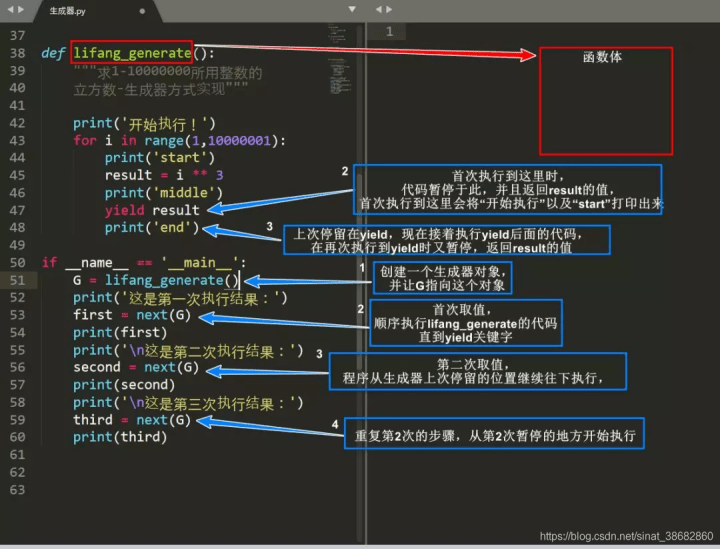This screenshot has width=720, height=549.
Task: Click the docstring text on line 39
Action: pyautogui.click(x=168, y=72)
